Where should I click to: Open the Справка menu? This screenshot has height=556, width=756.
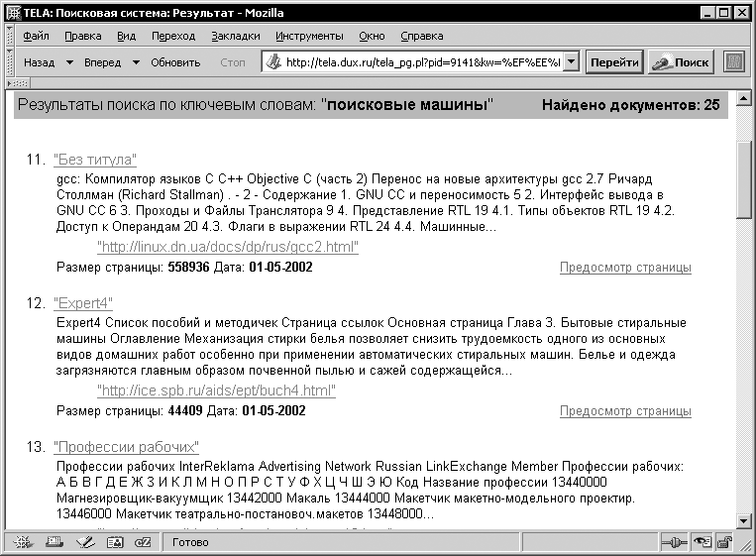pos(422,36)
